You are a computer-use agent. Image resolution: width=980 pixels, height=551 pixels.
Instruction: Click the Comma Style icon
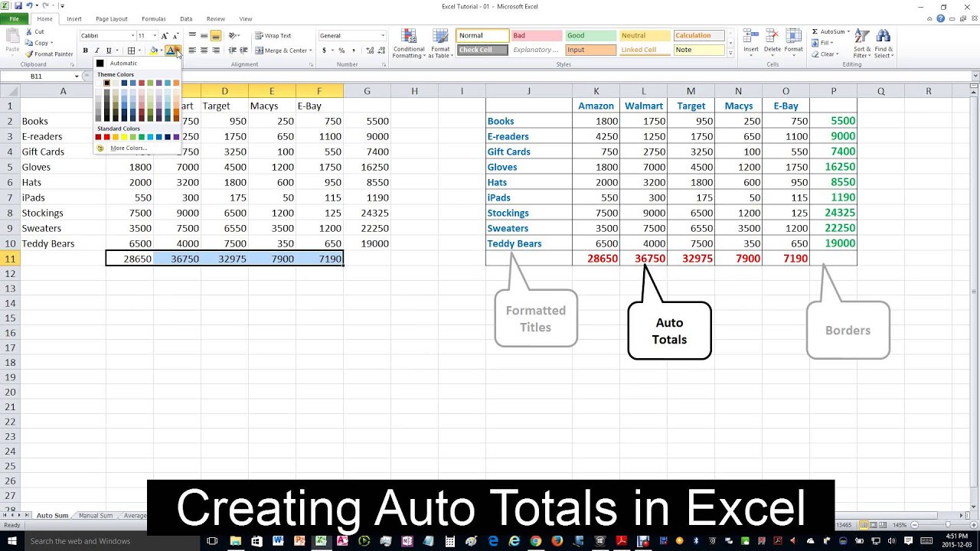coord(353,51)
